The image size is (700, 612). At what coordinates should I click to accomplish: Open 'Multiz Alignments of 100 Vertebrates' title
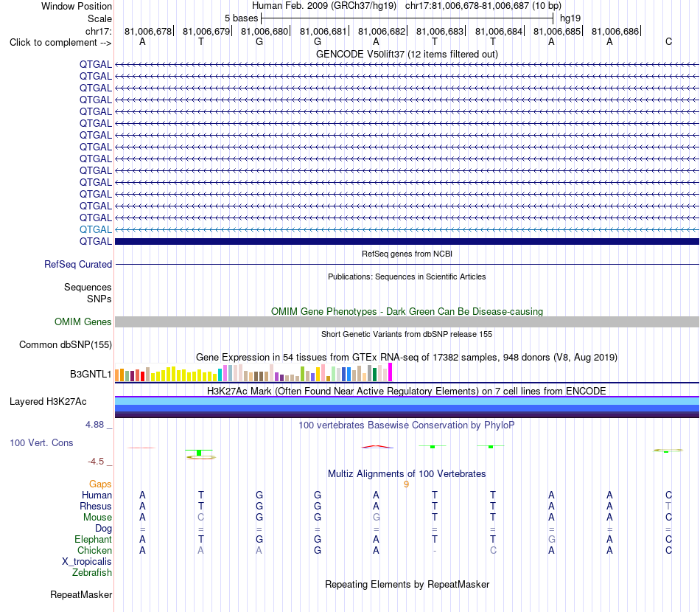click(407, 474)
